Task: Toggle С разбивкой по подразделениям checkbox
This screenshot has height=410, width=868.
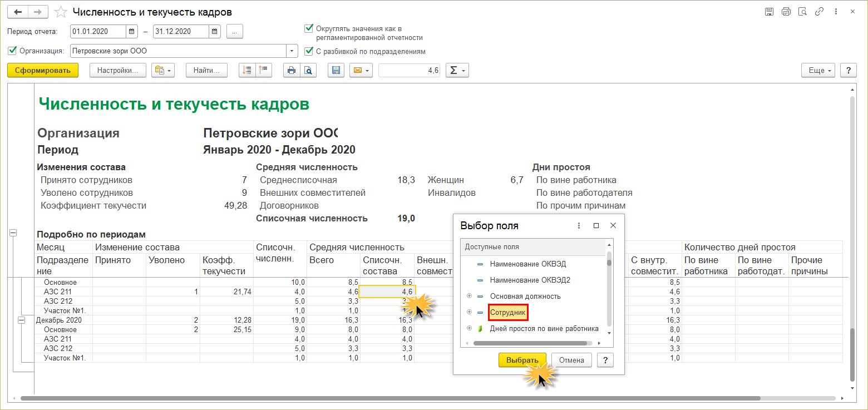Action: click(x=309, y=51)
